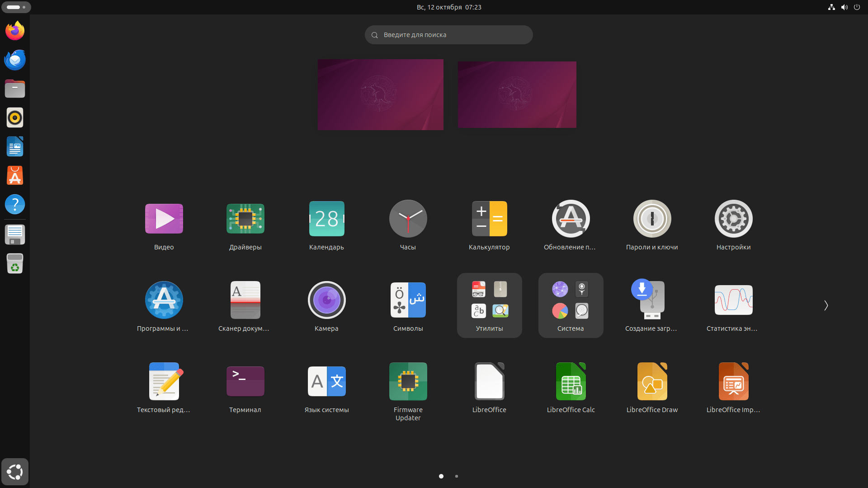868x488 pixels.
Task: Switch to second page dot indicator
Action: [x=457, y=476]
